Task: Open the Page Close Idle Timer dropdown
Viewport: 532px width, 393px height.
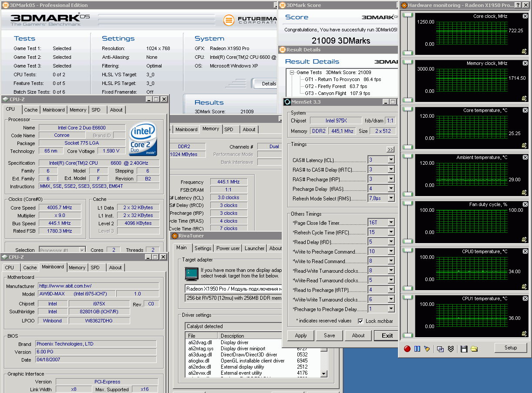Action: pos(391,223)
